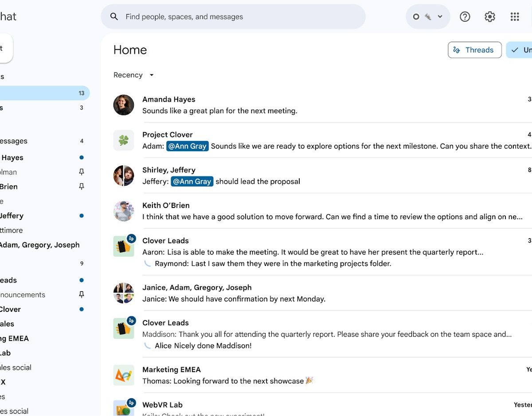Click the @Ann Gray mention in Project Clover

click(x=188, y=146)
